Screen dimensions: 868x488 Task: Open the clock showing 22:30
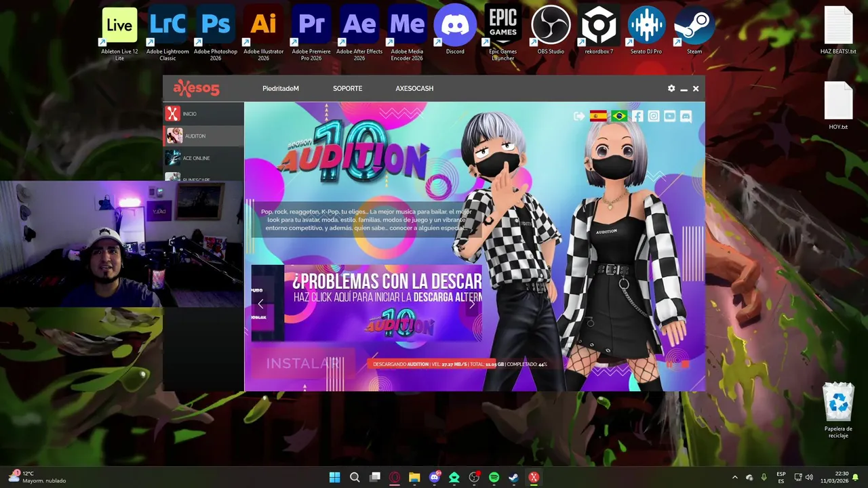point(835,478)
